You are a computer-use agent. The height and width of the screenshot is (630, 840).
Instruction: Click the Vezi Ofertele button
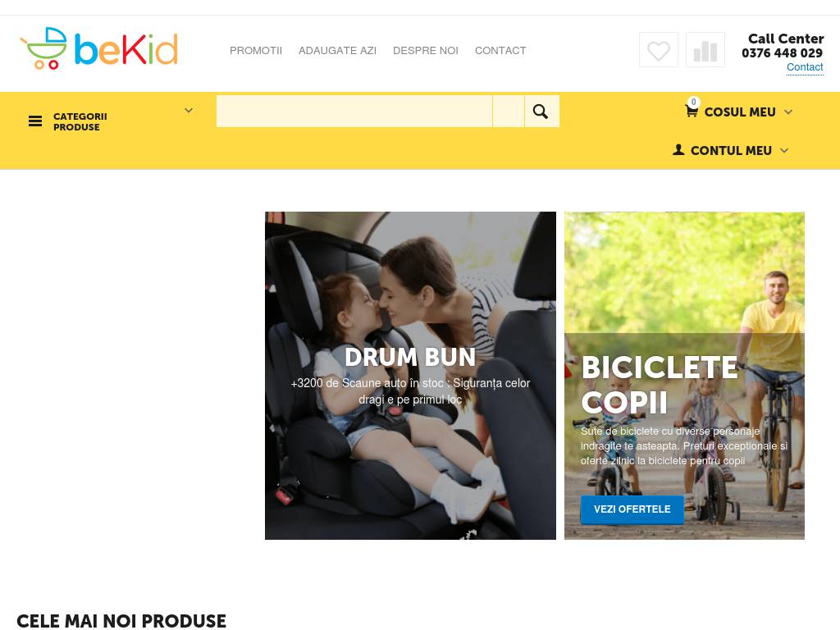tap(632, 509)
